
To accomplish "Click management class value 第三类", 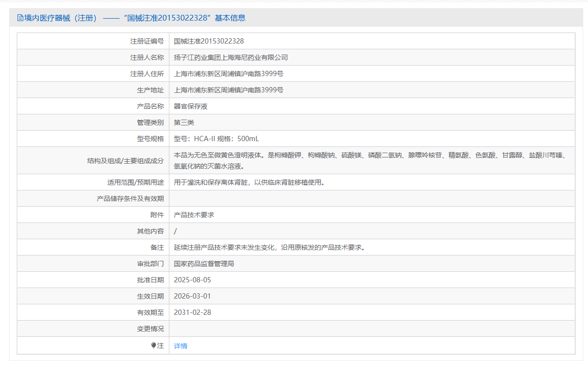I will 184,122.
